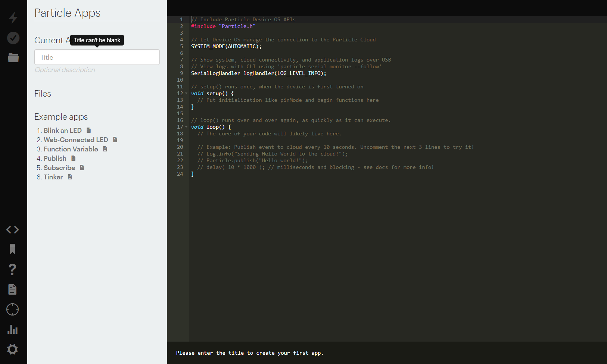Open the Code view with the angle brackets icon
This screenshot has height=364, width=607.
[x=12, y=230]
